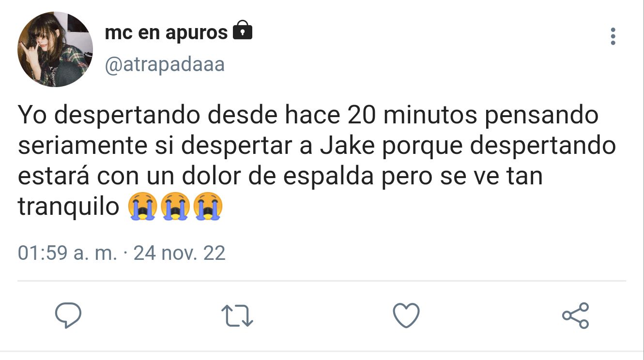The height and width of the screenshot is (360, 644).
Task: Click the name Jake in the tweet
Action: coord(348,146)
